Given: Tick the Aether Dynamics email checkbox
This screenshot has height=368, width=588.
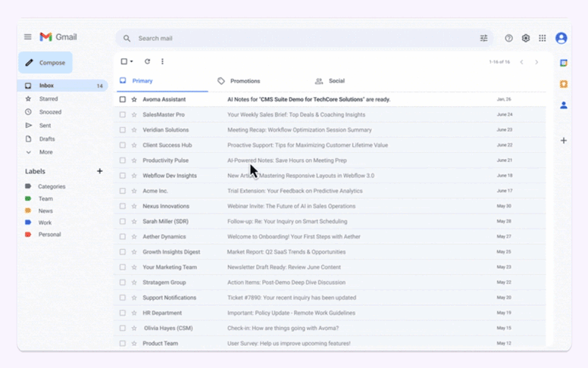Looking at the screenshot, I should point(123,236).
